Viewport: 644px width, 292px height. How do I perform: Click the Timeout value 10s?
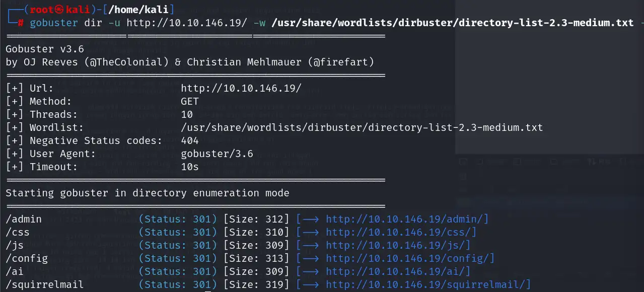190,167
